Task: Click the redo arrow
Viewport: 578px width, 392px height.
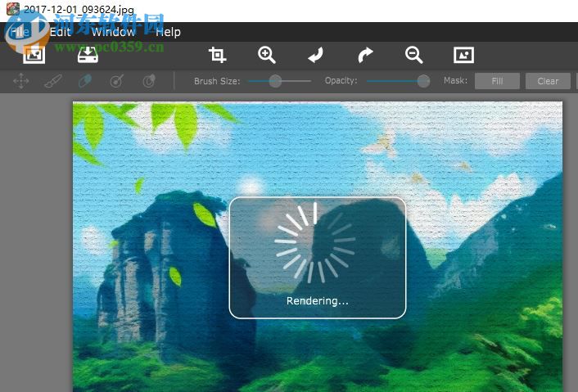Action: [x=365, y=55]
